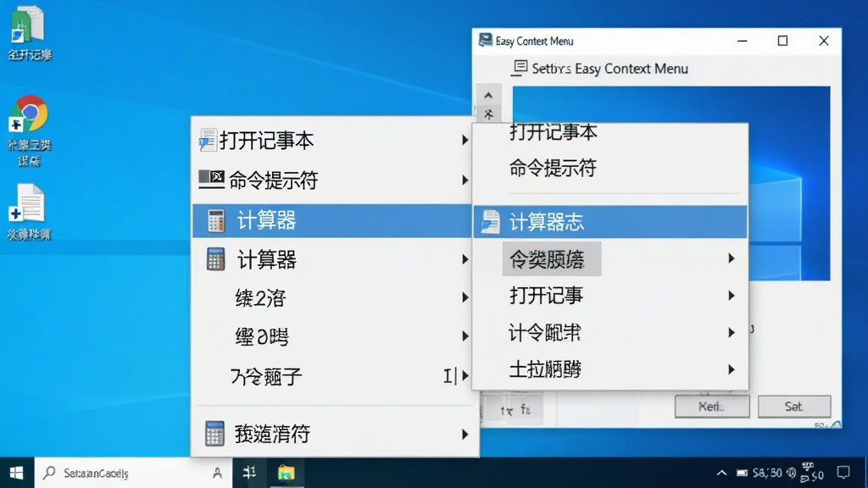Expand arrow of the non-highlighted 计算器 entry

tap(465, 259)
